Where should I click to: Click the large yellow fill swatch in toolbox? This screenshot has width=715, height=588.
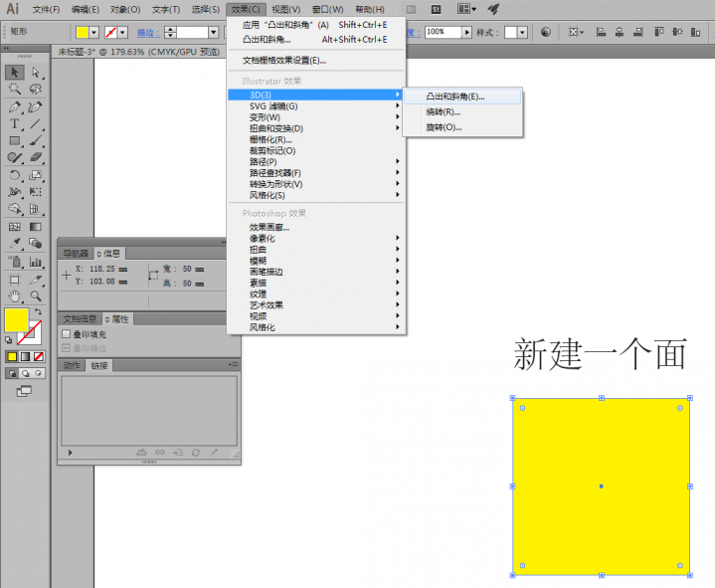(16, 319)
